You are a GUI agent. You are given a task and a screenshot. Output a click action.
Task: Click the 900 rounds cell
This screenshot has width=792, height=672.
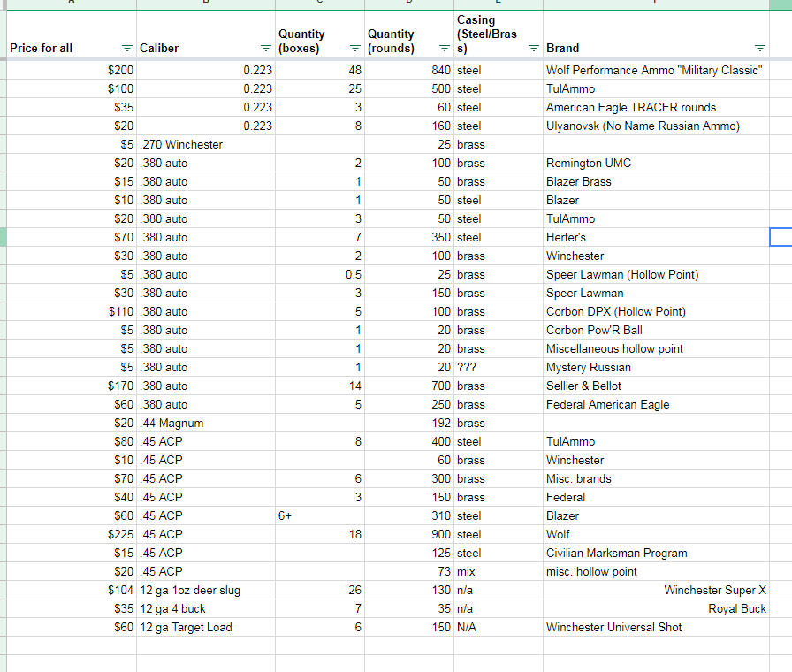pyautogui.click(x=409, y=535)
